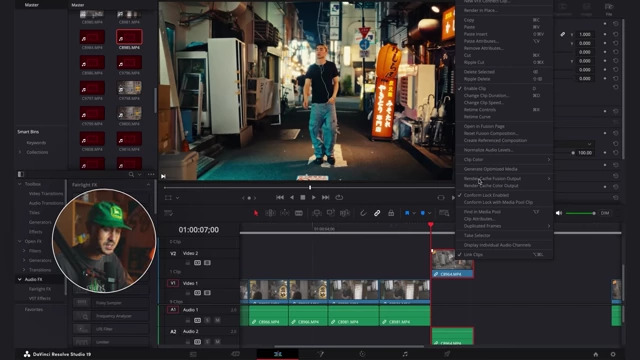The image size is (640, 360).
Task: Solo the Audio 1 track
Action: pos(207,320)
